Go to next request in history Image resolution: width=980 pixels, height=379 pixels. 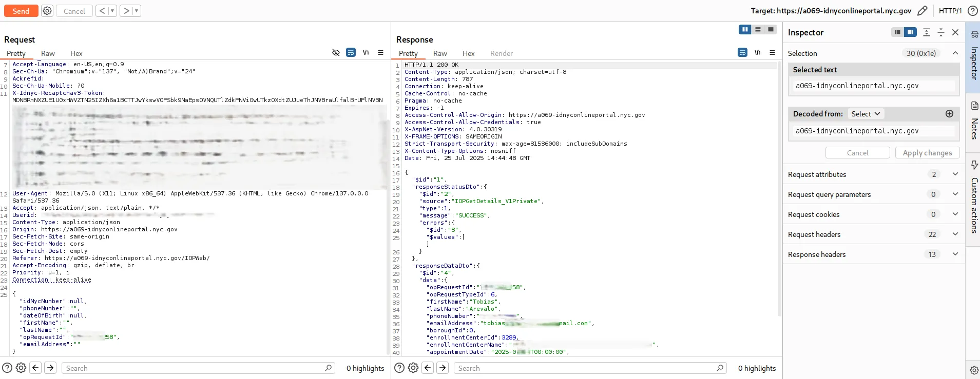tap(126, 11)
